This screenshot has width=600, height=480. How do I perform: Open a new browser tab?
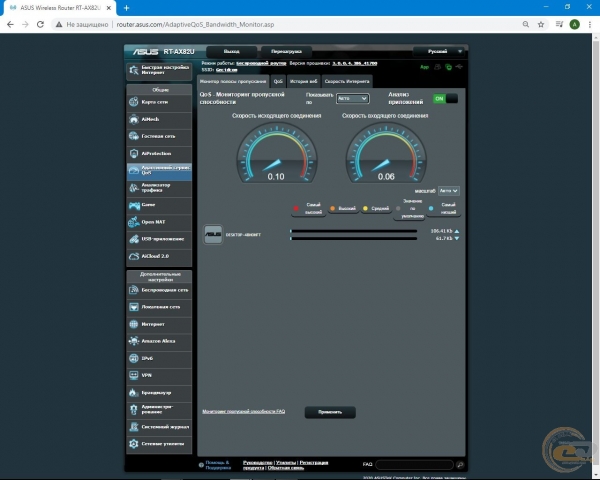point(126,8)
